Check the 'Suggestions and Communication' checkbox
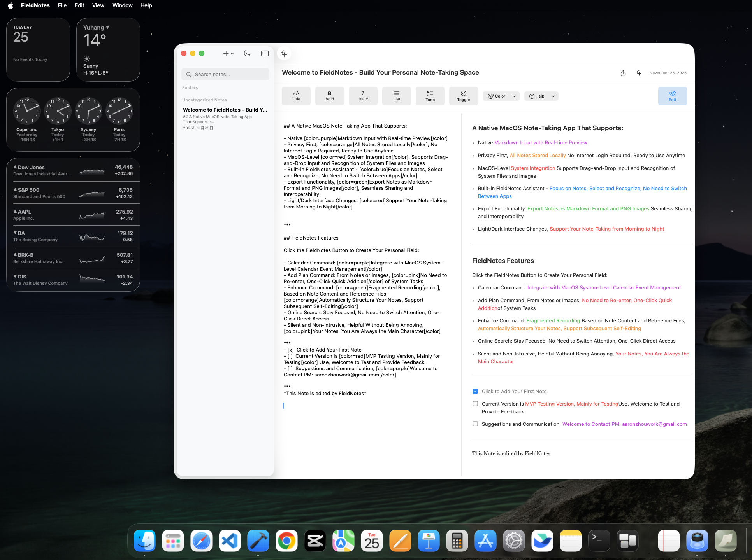 [475, 424]
